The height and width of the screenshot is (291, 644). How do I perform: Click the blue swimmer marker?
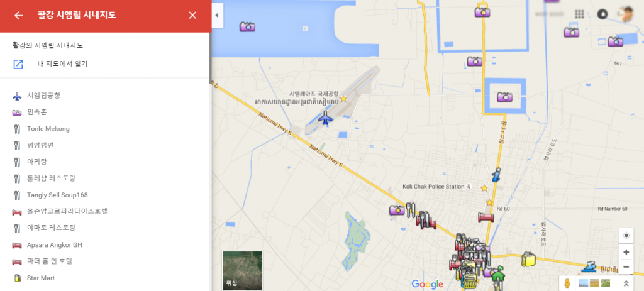click(589, 266)
